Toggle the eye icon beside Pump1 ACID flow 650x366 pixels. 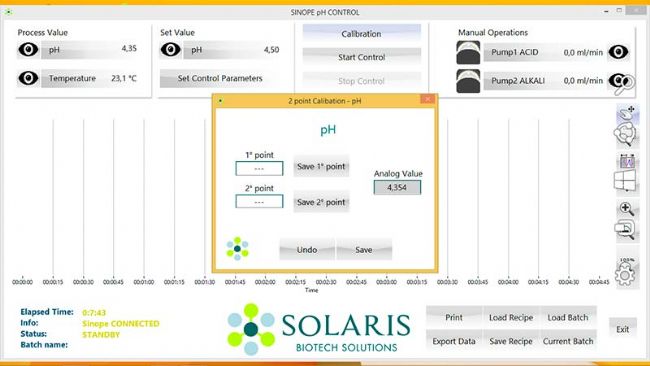click(618, 52)
